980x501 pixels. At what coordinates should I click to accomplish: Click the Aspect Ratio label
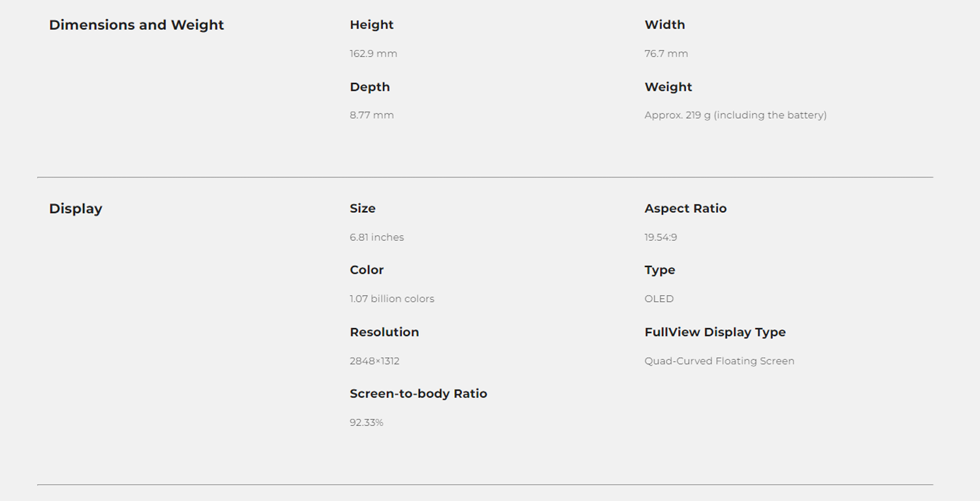(x=685, y=208)
